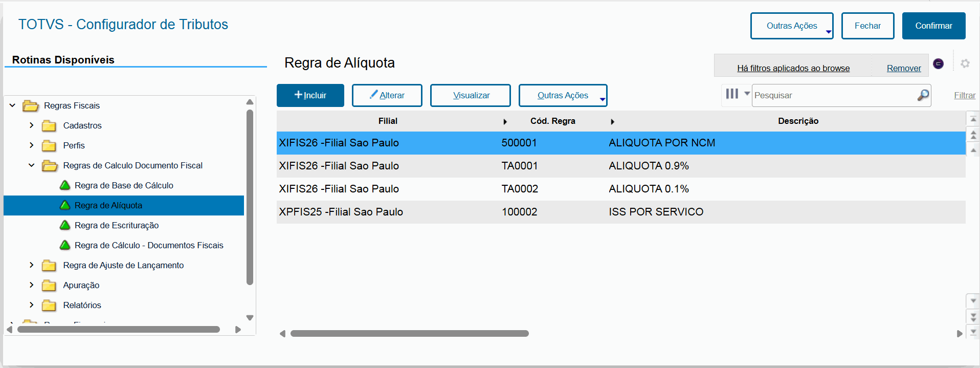Viewport: 980px width, 368px height.
Task: Expand the Relatórios folder node
Action: coord(32,305)
